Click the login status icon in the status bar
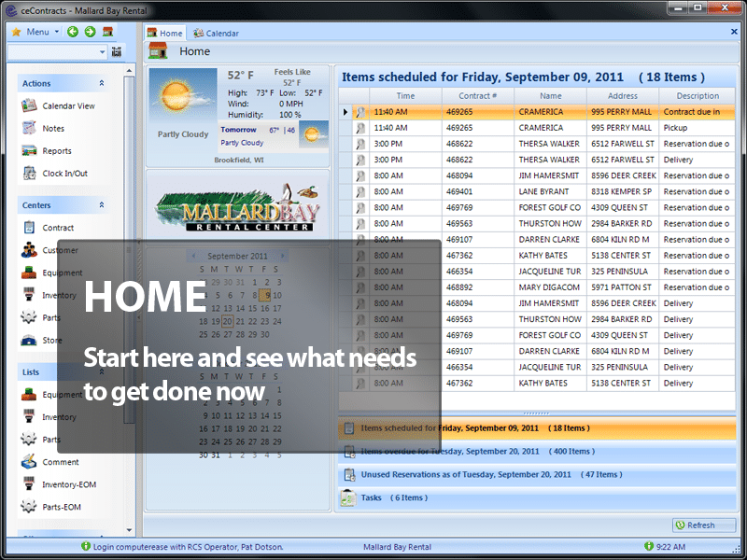 point(86,546)
